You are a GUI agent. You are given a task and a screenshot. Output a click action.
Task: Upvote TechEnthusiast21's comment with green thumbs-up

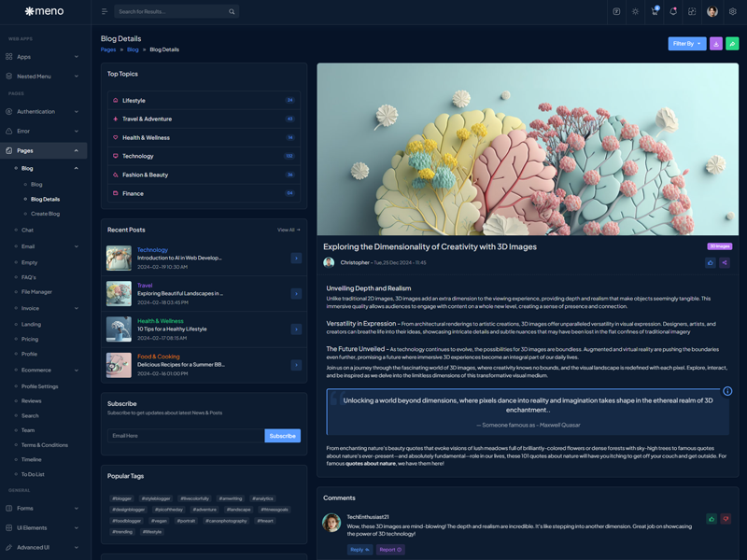[x=712, y=519]
